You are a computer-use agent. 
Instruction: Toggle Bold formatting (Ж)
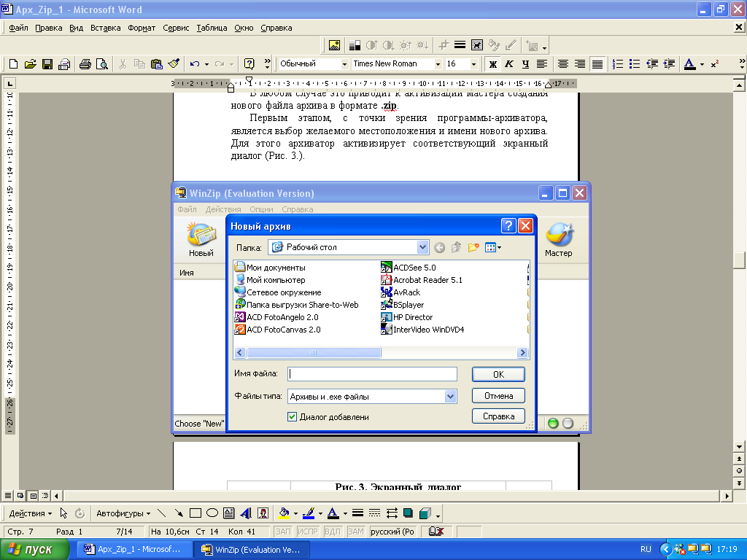(492, 64)
